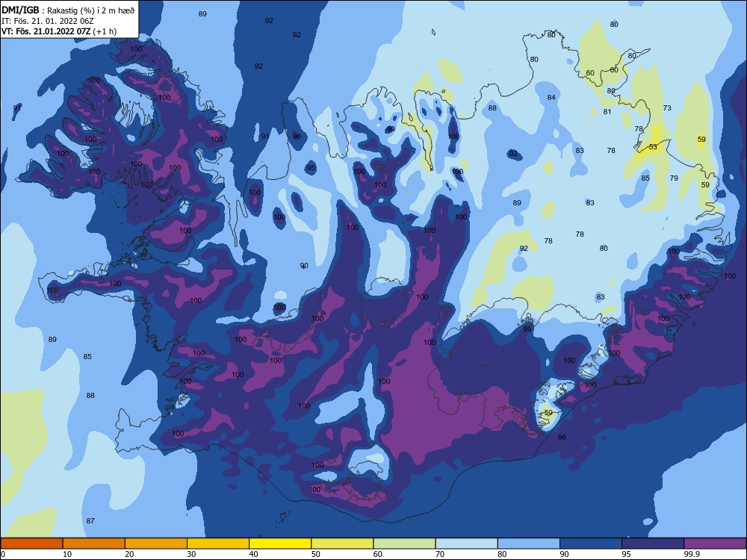Select the dark indigo 95–99.9 legend band
Screen dimensions: 747x560
coord(653,544)
